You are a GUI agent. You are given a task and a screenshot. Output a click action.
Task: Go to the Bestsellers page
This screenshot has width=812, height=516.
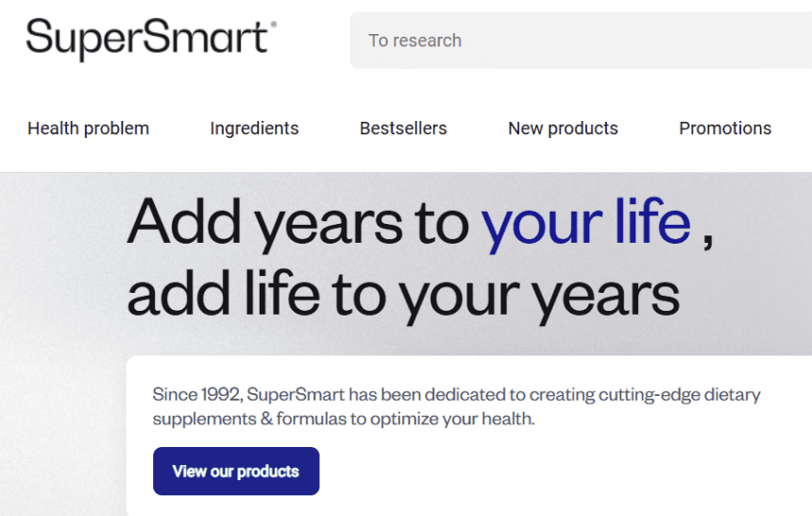click(x=403, y=129)
